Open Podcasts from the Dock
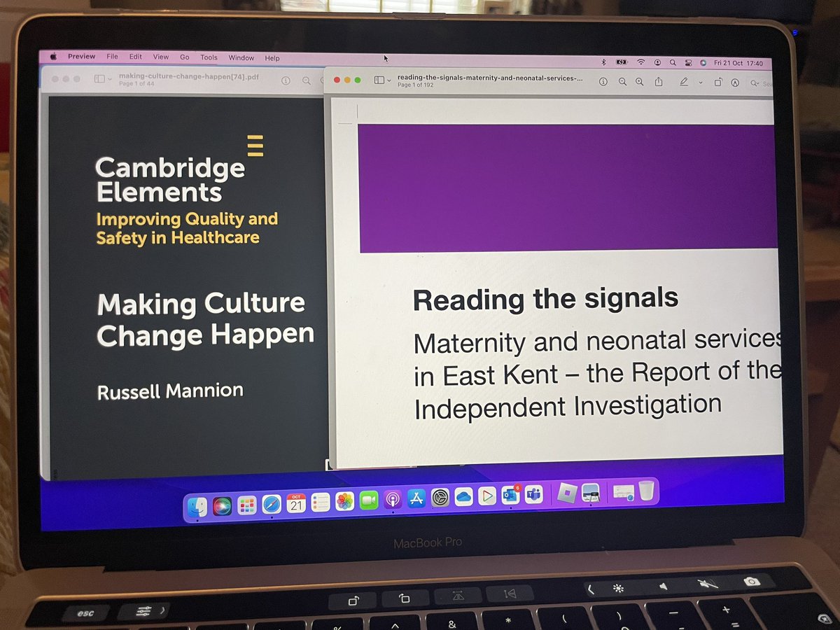 393,500
